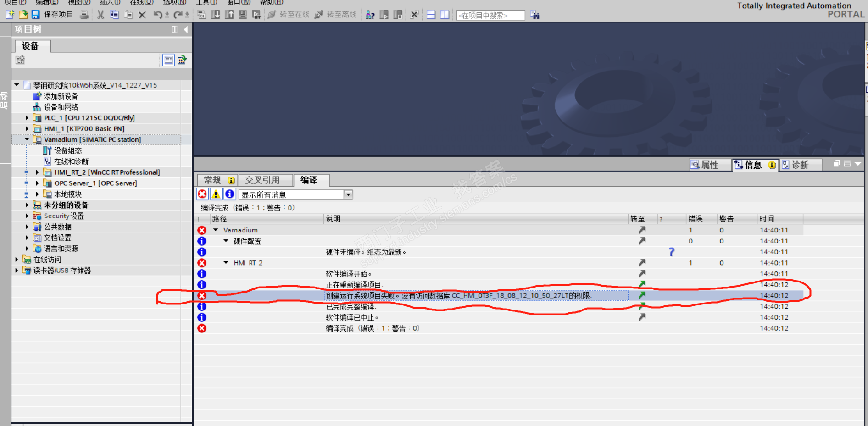Image resolution: width=868 pixels, height=426 pixels.
Task: Click the Compile toolbar icon
Action: (x=201, y=15)
